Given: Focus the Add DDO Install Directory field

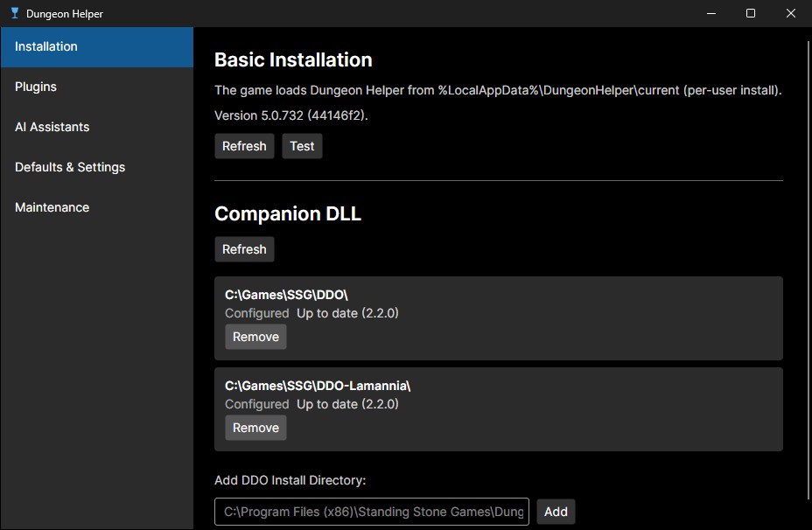Looking at the screenshot, I should click(372, 512).
